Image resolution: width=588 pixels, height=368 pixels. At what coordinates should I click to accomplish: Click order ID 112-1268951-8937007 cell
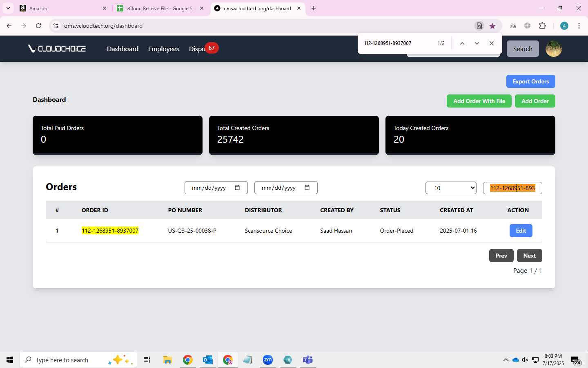pyautogui.click(x=110, y=231)
